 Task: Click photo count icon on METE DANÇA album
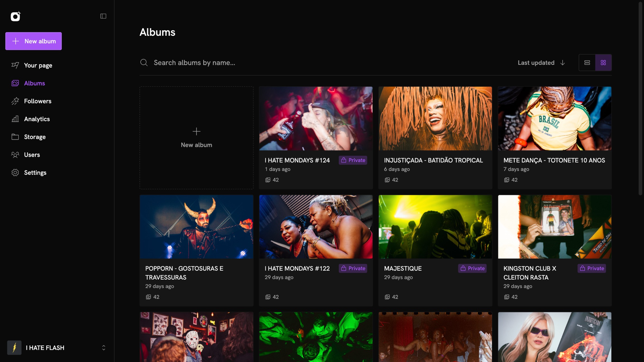(506, 180)
